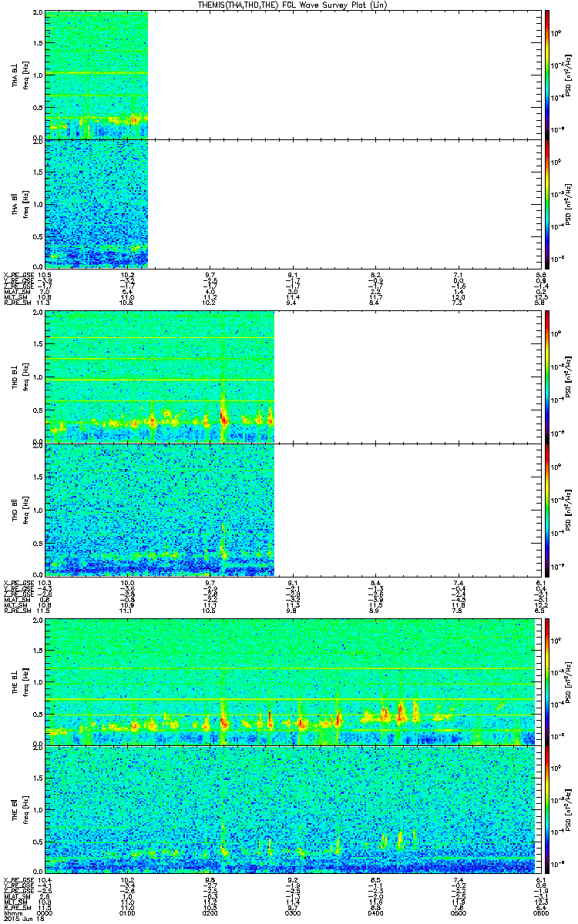Click the PSD [nT²/Hz] label of THD B∥ panel

569,509
